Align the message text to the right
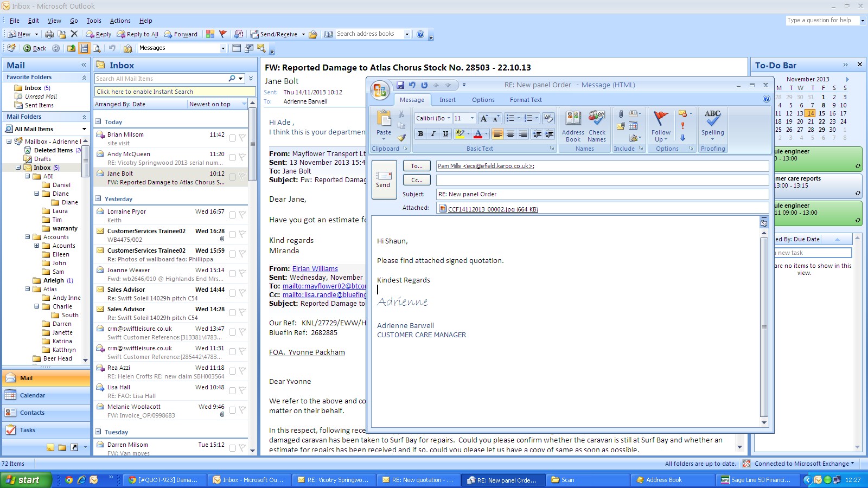Screen dimensions: 868x488 pos(523,134)
